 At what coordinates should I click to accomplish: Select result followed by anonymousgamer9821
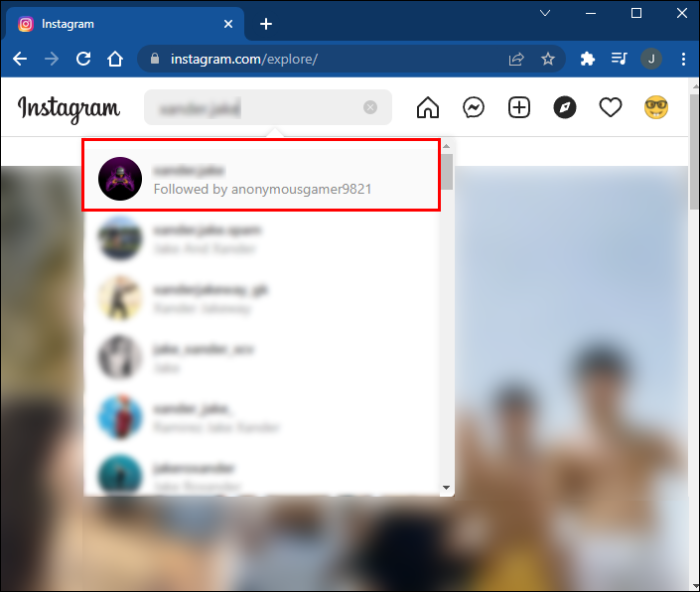261,179
